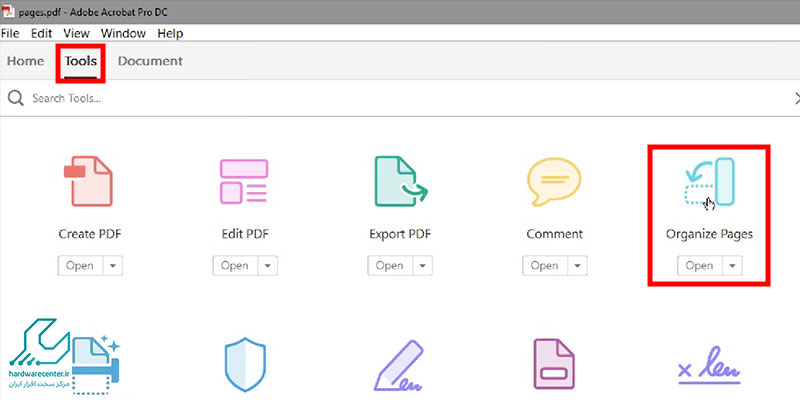
Task: Click the Acrobat PDF icon in title bar
Action: click(x=8, y=11)
